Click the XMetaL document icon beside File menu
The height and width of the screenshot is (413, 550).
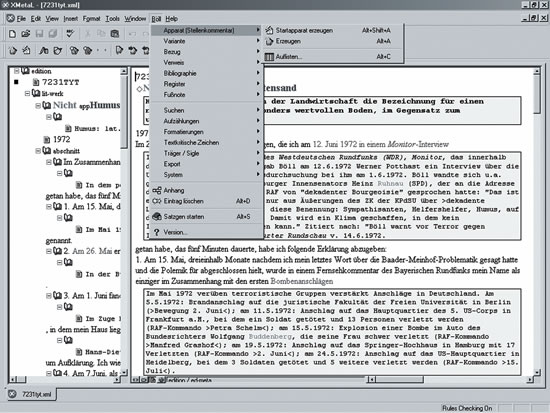[x=11, y=18]
